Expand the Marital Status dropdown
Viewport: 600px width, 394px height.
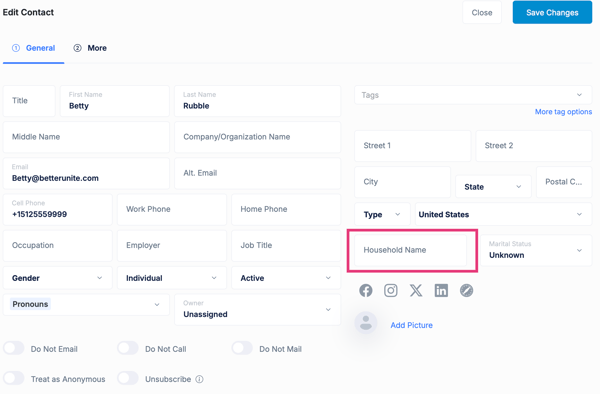coord(536,250)
